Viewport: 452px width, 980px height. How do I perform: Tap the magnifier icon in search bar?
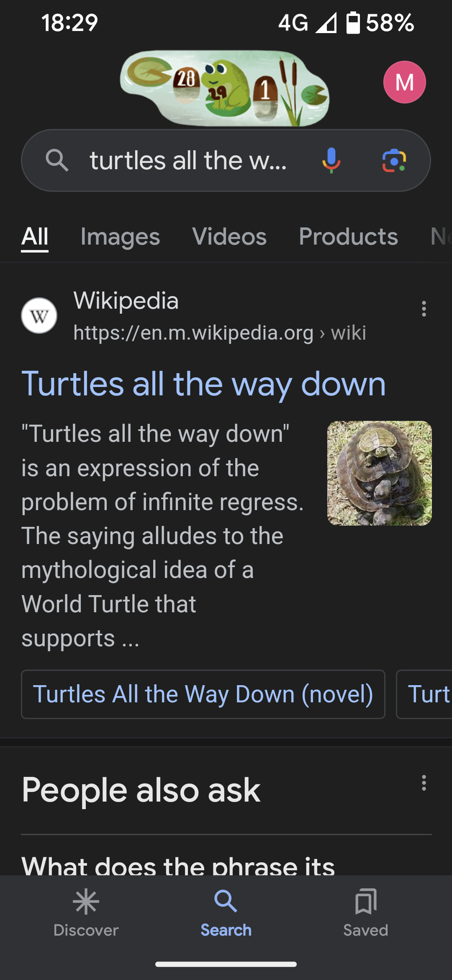click(57, 160)
